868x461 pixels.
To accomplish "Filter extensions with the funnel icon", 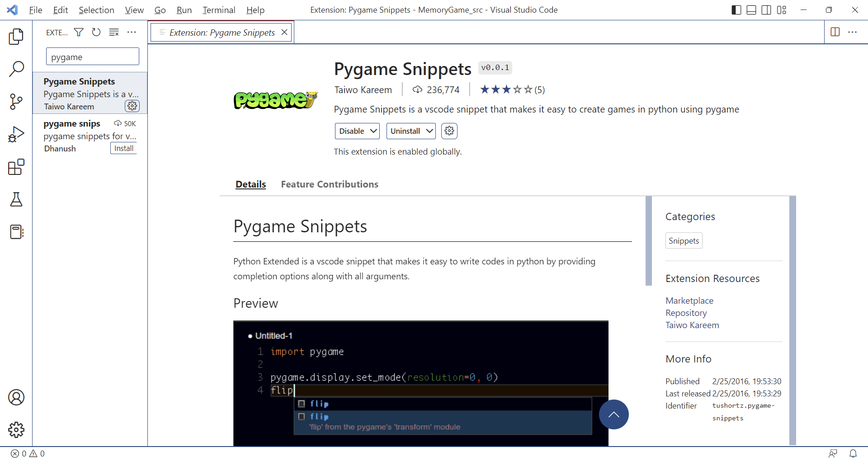I will (79, 32).
